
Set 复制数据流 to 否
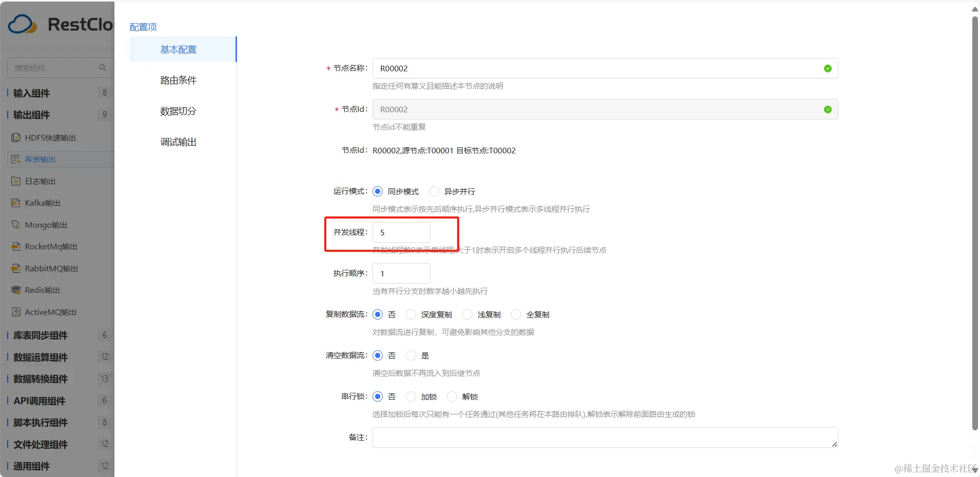coord(378,314)
